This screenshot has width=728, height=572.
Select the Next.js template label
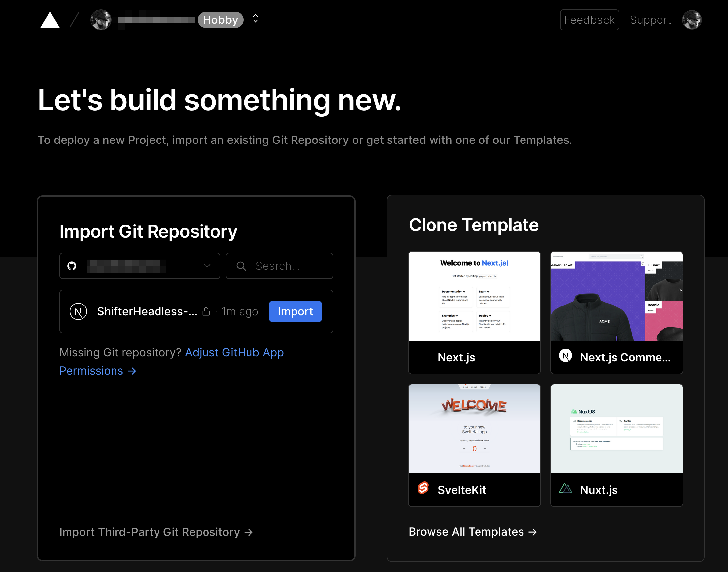click(456, 357)
